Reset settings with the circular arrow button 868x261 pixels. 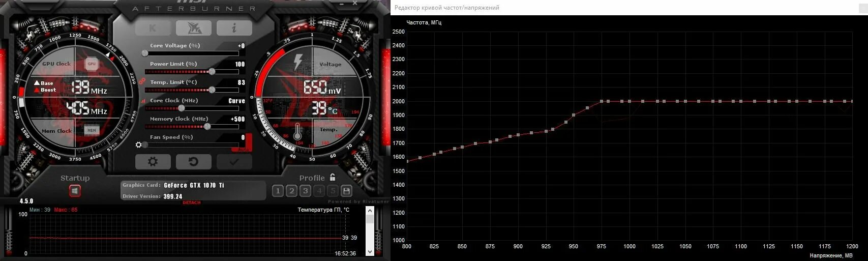point(193,162)
